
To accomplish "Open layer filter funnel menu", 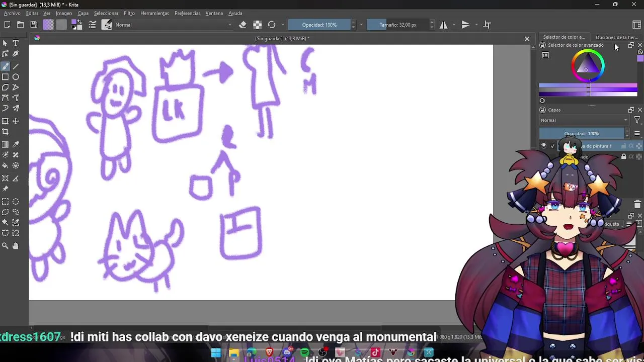I will 637,120.
